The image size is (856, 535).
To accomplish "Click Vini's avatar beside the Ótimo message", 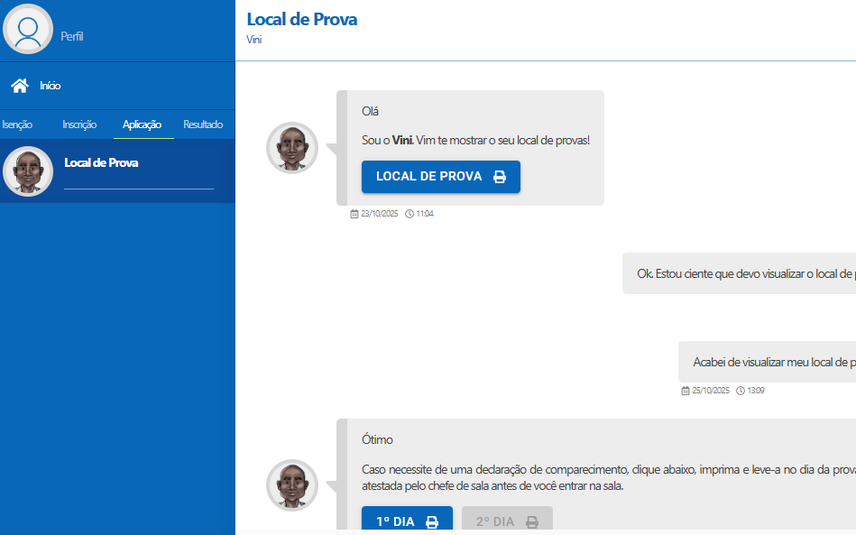I will point(292,485).
